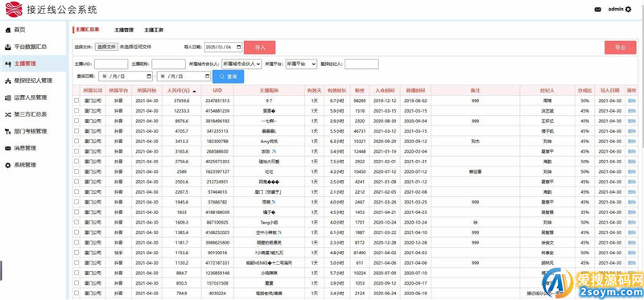Switch to 主播管理 tab at the top
This screenshot has height=300, width=644.
click(x=124, y=31)
